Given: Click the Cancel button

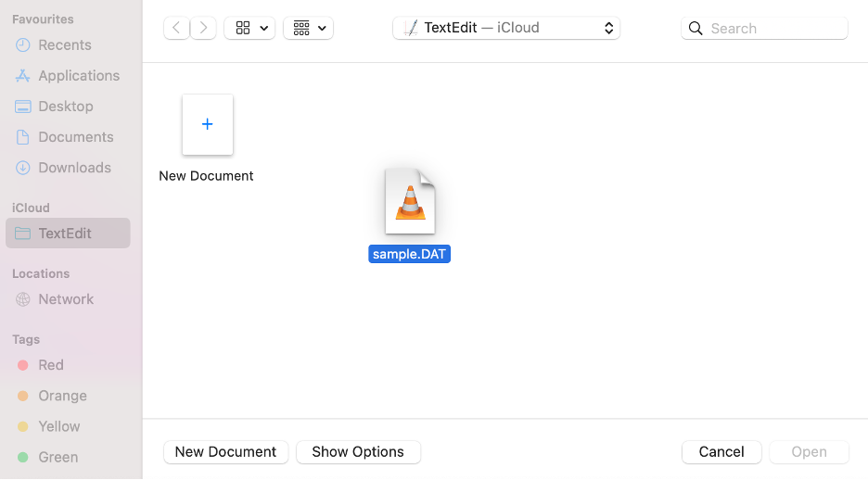Looking at the screenshot, I should (721, 452).
